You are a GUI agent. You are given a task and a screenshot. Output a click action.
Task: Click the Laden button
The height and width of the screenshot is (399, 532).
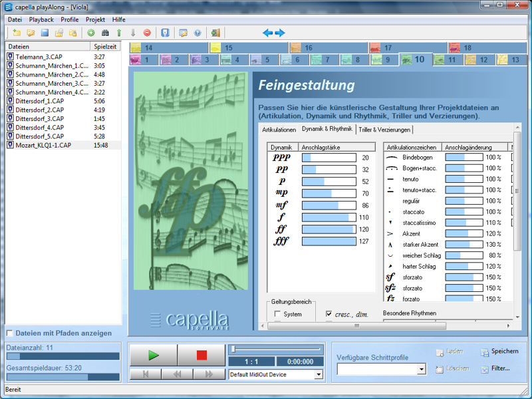point(450,352)
